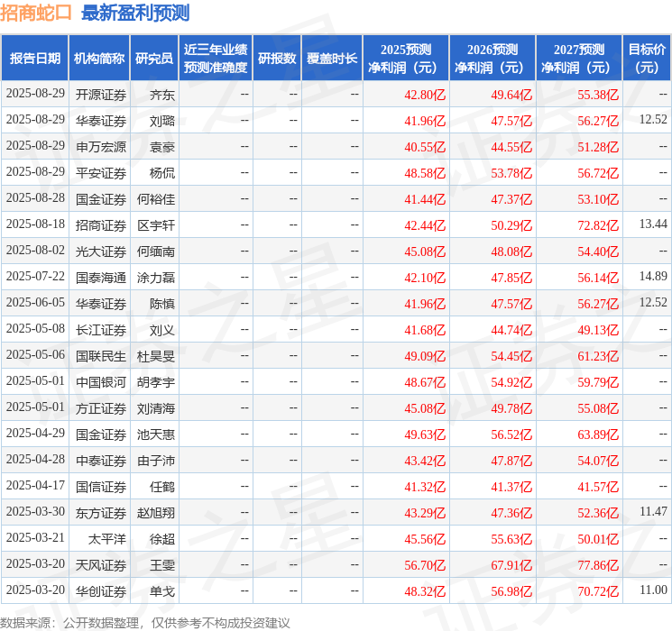Click target price 14.89
The width and height of the screenshot is (672, 631).
pos(653,276)
